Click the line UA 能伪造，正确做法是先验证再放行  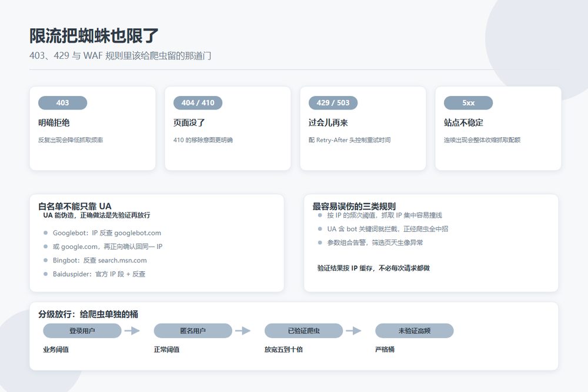(97, 215)
